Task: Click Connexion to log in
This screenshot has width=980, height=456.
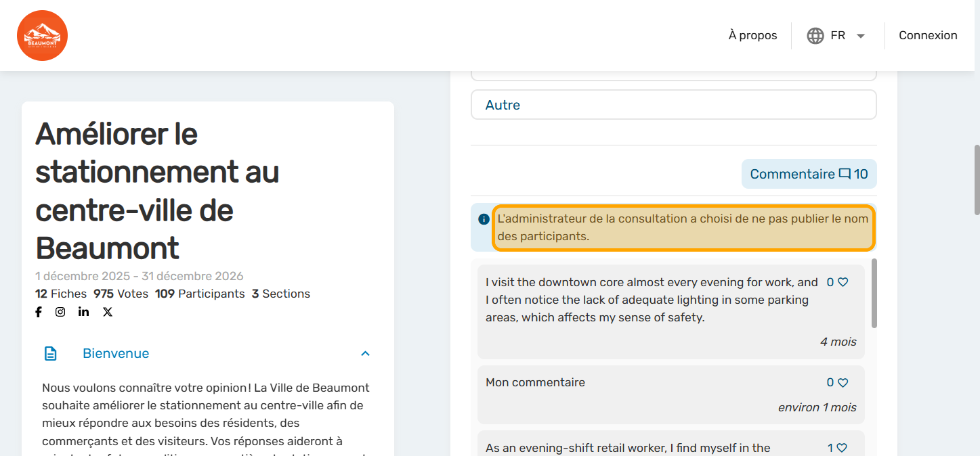Action: (x=928, y=36)
